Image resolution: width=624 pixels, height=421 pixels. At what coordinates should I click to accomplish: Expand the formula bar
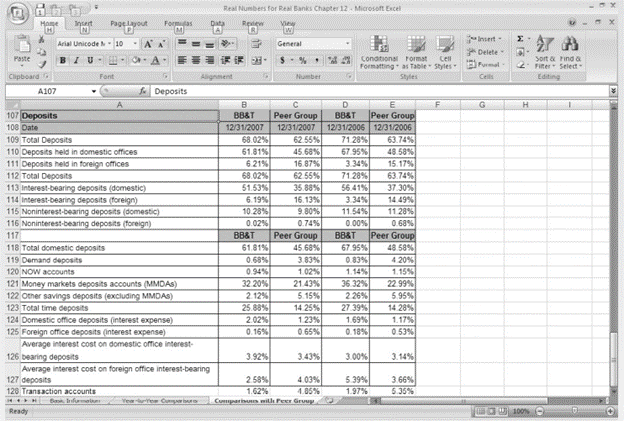click(x=613, y=91)
